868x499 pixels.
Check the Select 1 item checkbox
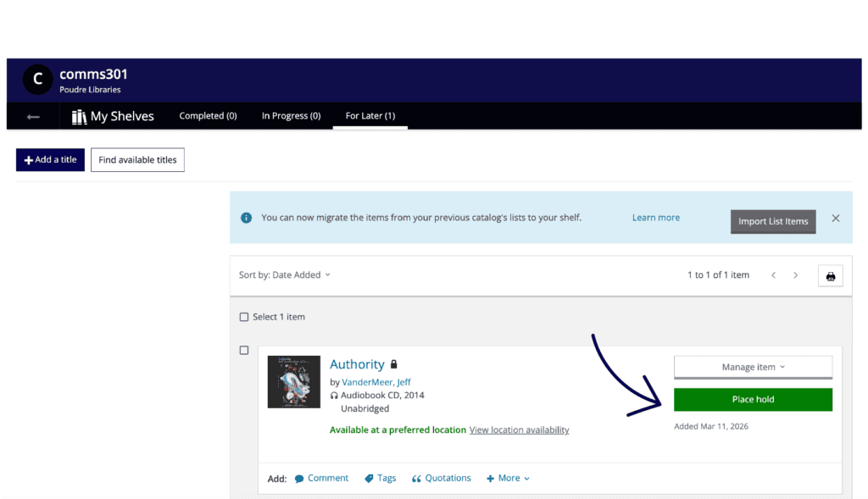tap(244, 317)
